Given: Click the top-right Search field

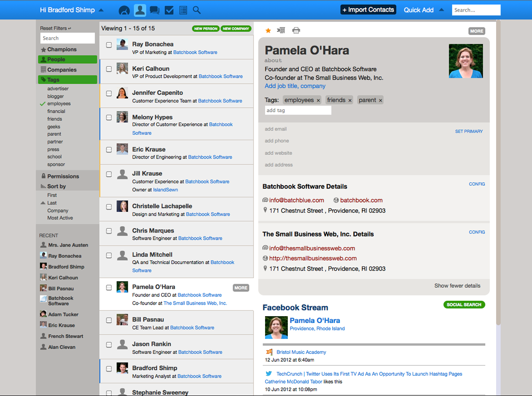Looking at the screenshot, I should click(476, 10).
